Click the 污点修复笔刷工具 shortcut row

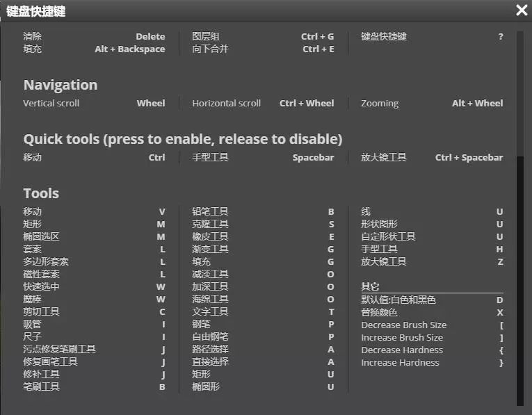[x=94, y=349]
